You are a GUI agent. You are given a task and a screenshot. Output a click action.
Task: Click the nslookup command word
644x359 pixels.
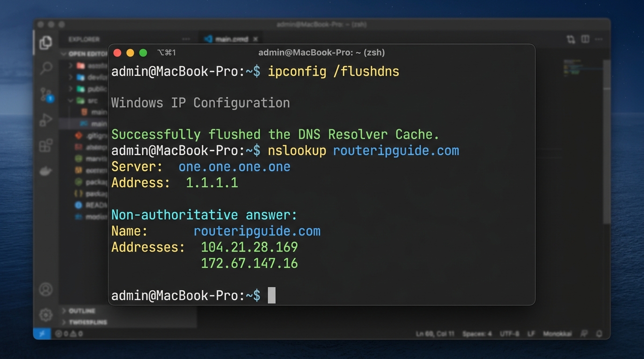coord(297,151)
